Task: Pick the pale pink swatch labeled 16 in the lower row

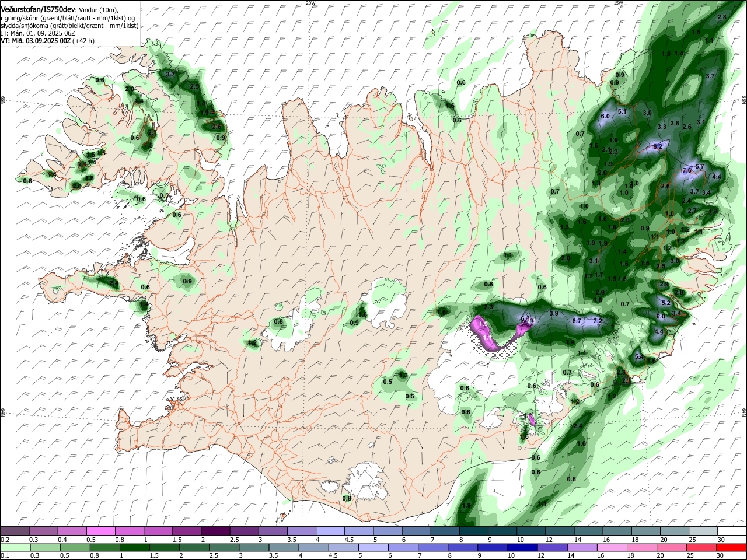Action: [x=612, y=548]
